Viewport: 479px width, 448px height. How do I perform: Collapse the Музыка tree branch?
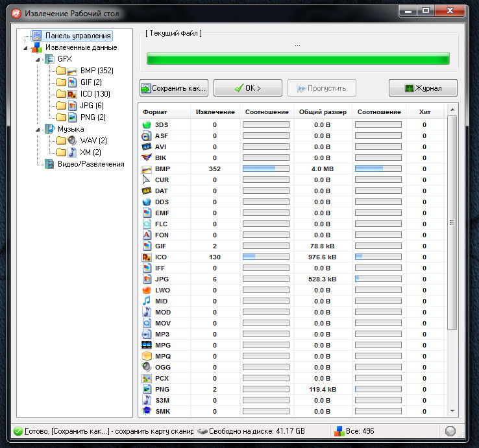pyautogui.click(x=38, y=130)
